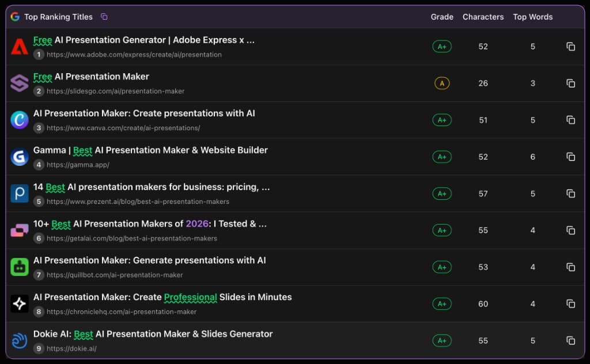Click the Slidesgo favicon
The image size is (590, 364).
click(20, 83)
